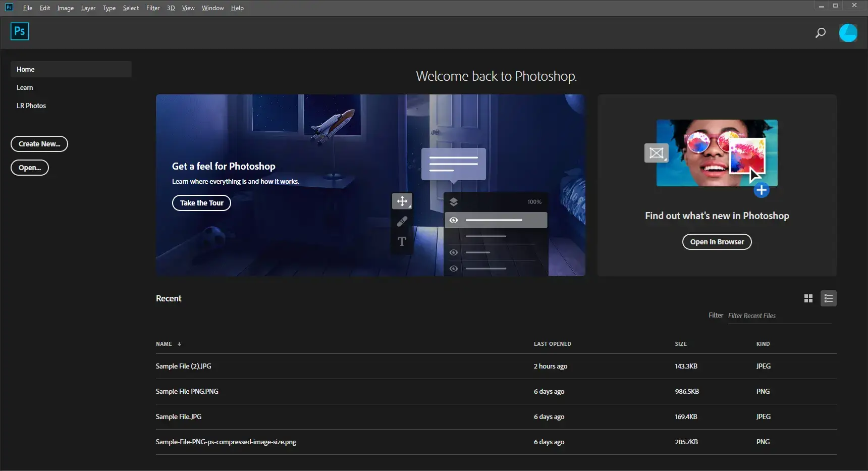Open the search magnifier icon
868x471 pixels.
coord(821,33)
